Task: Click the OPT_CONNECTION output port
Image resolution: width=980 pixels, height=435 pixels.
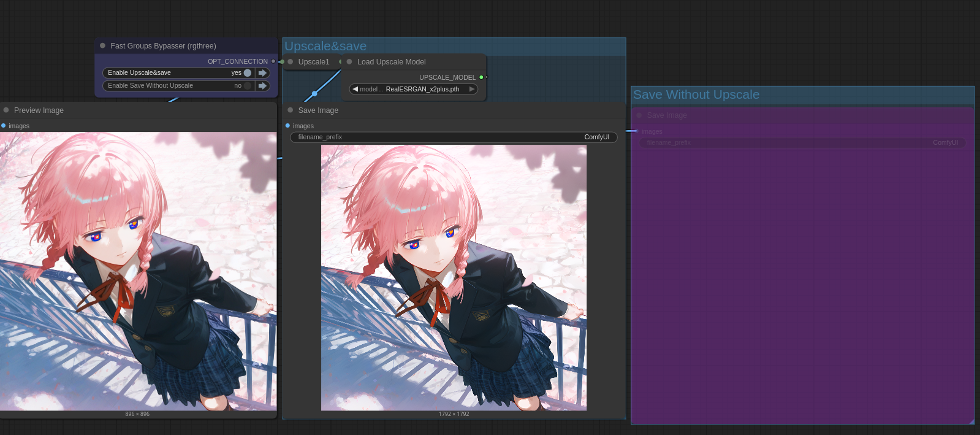Action: (x=273, y=61)
